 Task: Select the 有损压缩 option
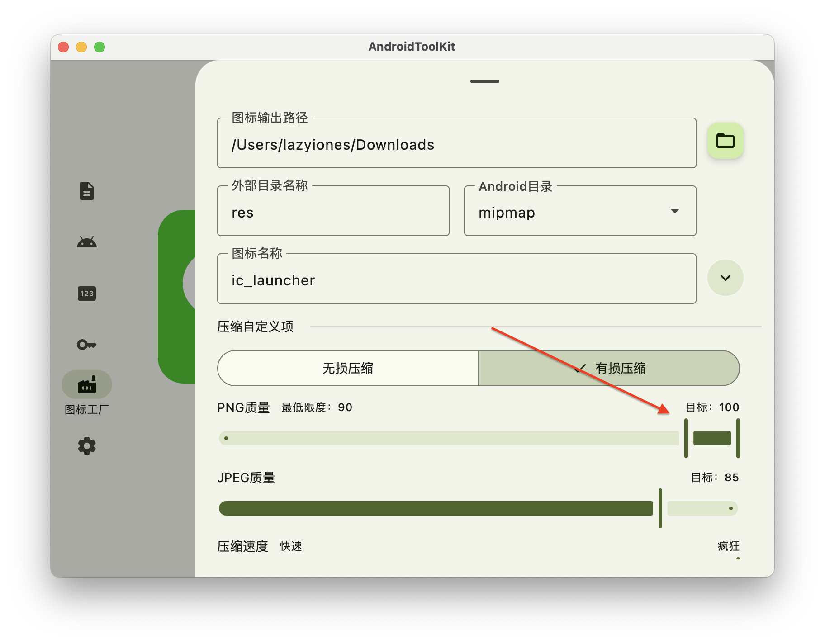[609, 368]
